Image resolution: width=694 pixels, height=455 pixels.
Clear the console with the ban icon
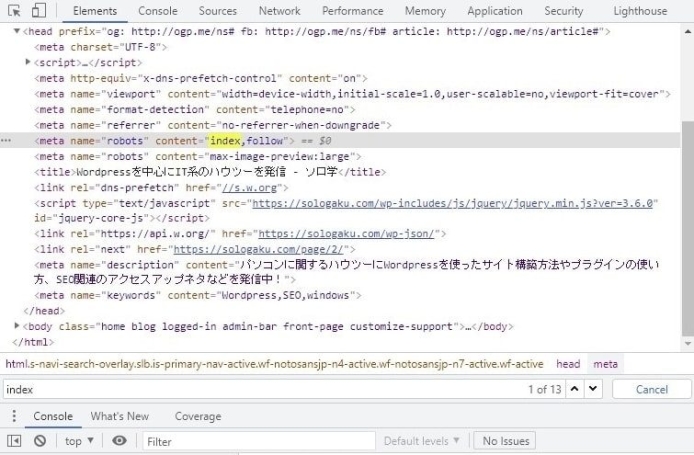point(40,441)
